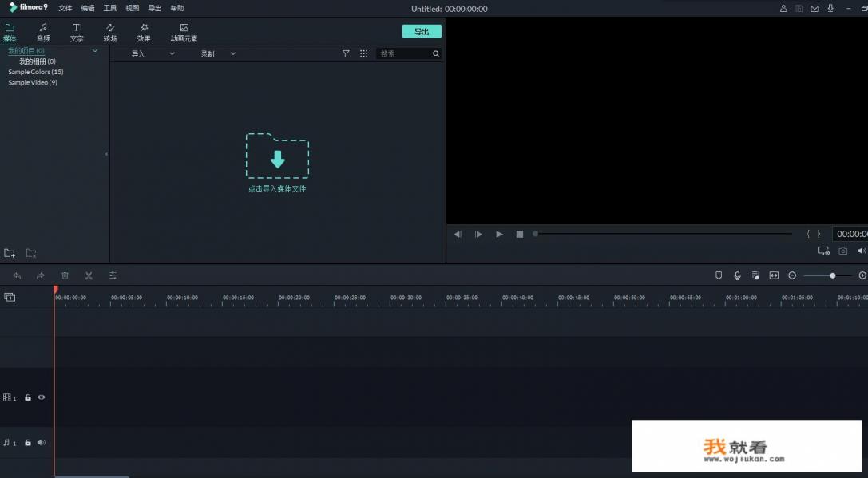Image resolution: width=868 pixels, height=478 pixels.
Task: Click the 导出 export button
Action: coord(422,31)
